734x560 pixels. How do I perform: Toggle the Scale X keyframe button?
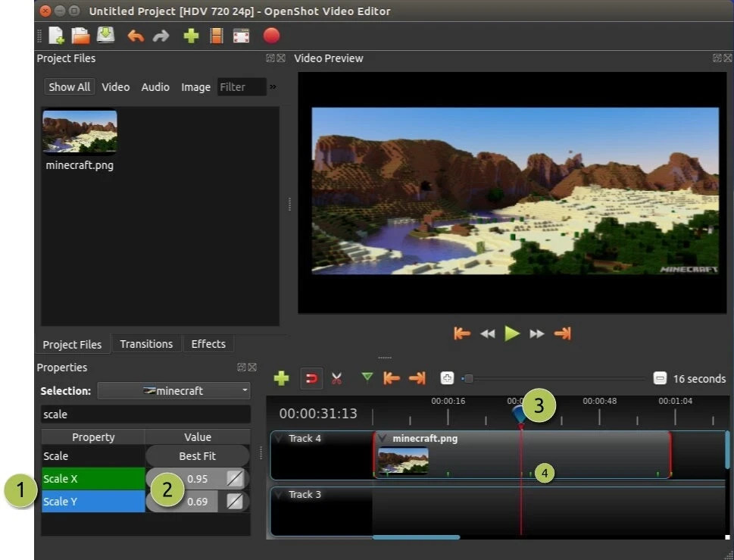click(233, 478)
